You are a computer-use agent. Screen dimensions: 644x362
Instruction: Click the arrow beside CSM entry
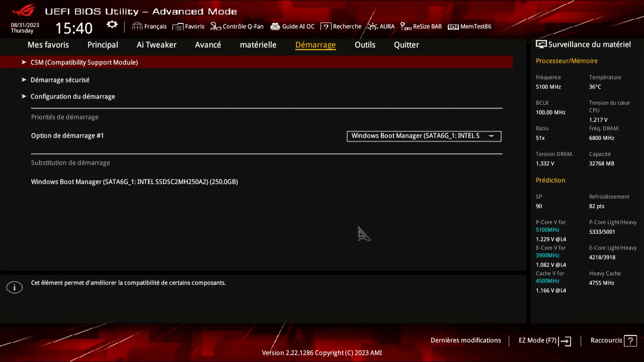pos(24,62)
